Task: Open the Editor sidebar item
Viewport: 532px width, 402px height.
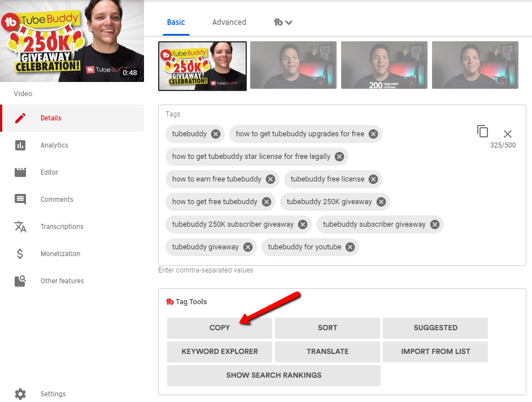Action: (x=49, y=172)
